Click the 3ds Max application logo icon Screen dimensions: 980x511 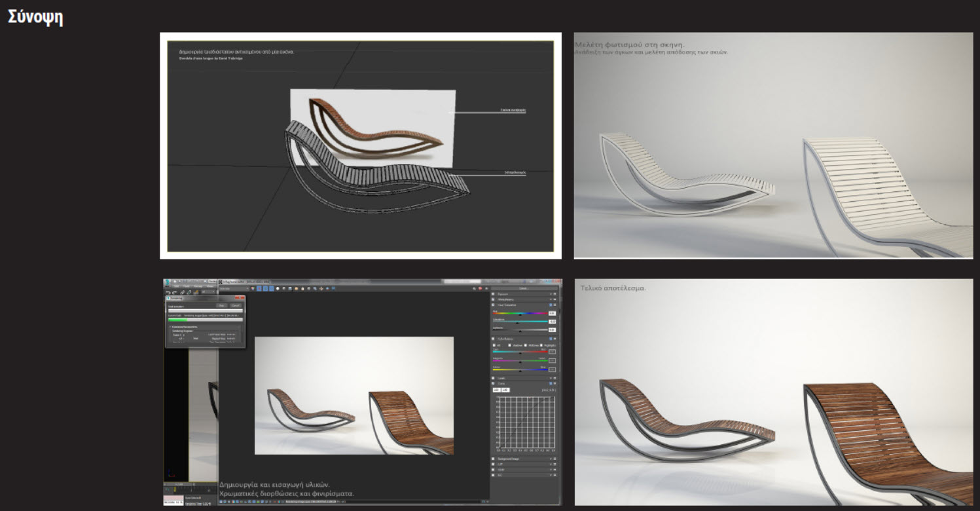coord(167,283)
